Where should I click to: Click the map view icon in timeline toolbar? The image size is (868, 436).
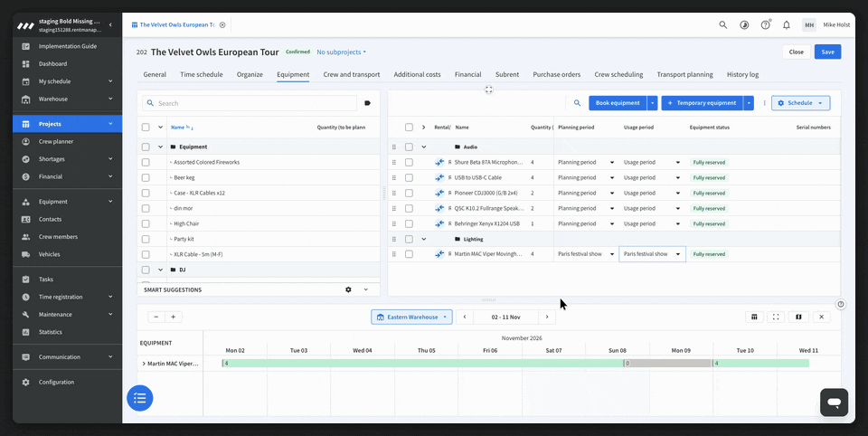798,317
